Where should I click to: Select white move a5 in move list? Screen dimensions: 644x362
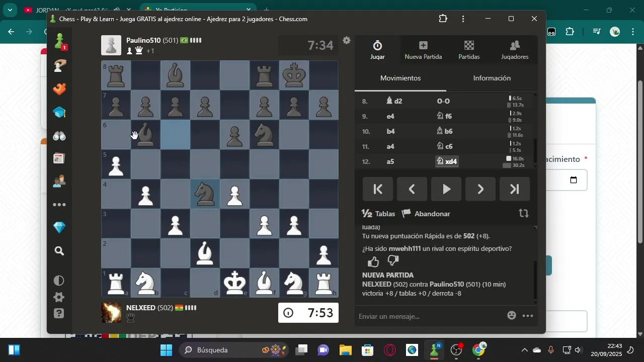click(390, 161)
